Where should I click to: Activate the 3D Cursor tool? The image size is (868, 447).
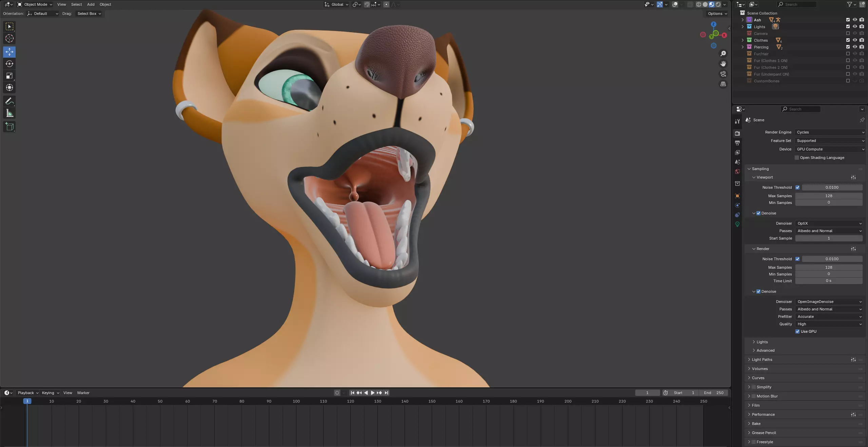coord(9,38)
